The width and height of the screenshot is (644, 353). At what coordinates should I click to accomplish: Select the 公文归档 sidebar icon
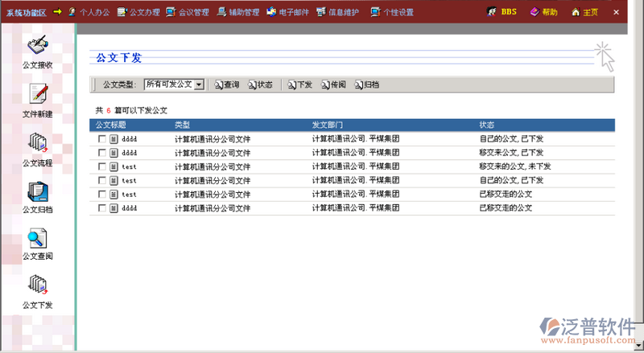tap(37, 191)
